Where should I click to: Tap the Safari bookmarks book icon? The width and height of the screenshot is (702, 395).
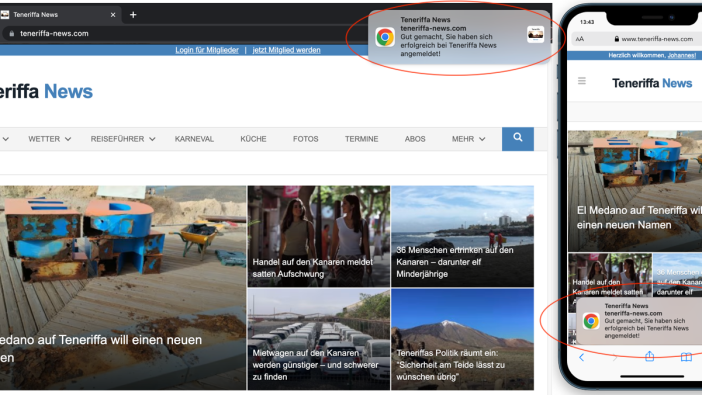[686, 357]
